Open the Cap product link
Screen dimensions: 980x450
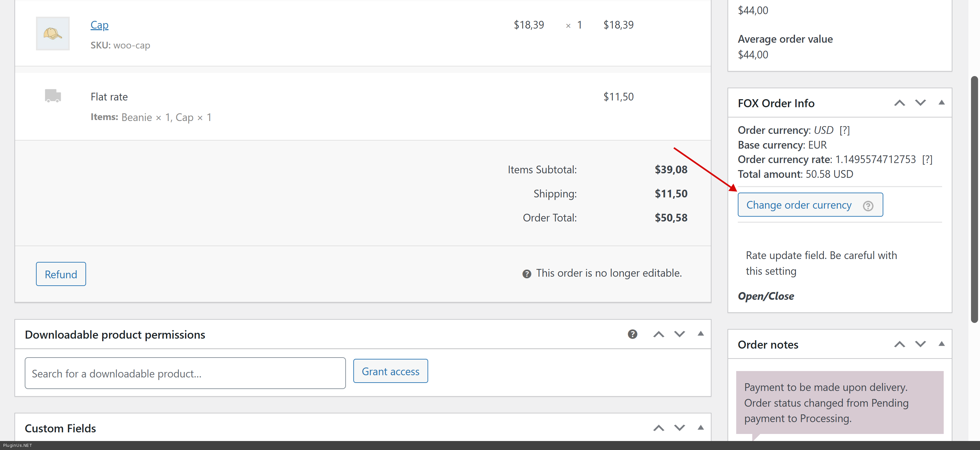tap(99, 25)
